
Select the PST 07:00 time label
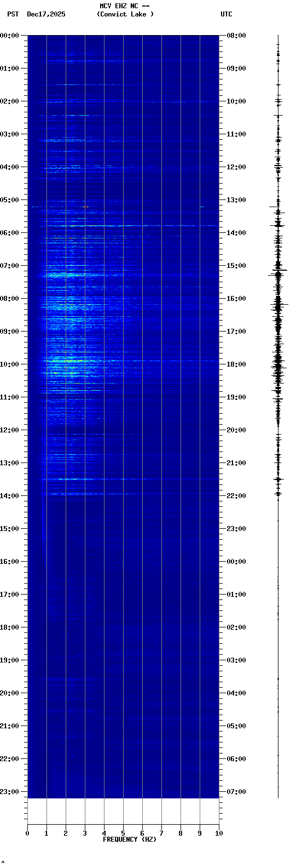click(x=10, y=266)
